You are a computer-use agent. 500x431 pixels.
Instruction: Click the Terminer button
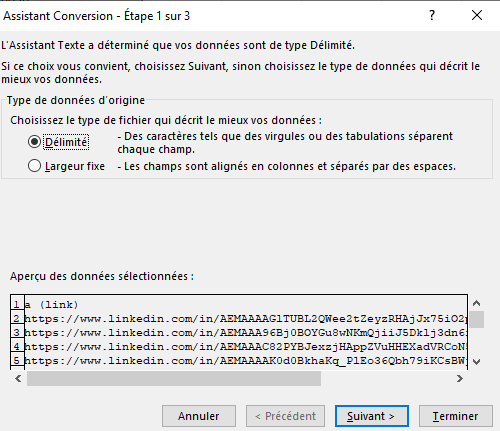(x=456, y=416)
